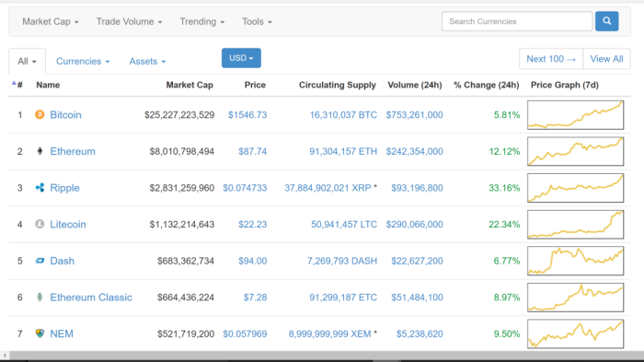Open the USD currency selector
The height and width of the screenshot is (362, 644).
(241, 58)
